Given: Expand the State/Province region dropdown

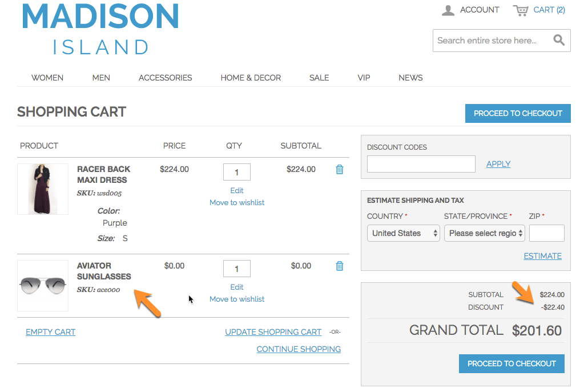Looking at the screenshot, I should click(x=484, y=233).
